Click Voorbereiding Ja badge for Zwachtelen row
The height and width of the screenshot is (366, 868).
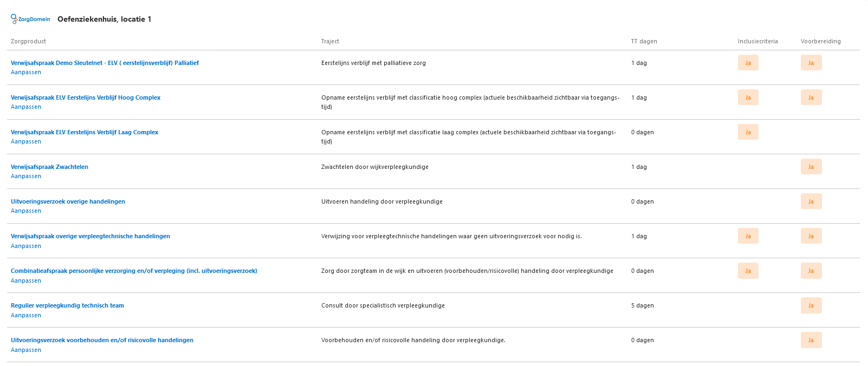[811, 167]
